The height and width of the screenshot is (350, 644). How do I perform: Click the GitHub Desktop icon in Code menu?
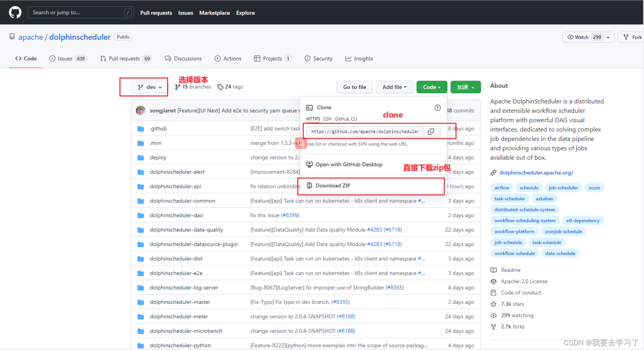tap(310, 164)
